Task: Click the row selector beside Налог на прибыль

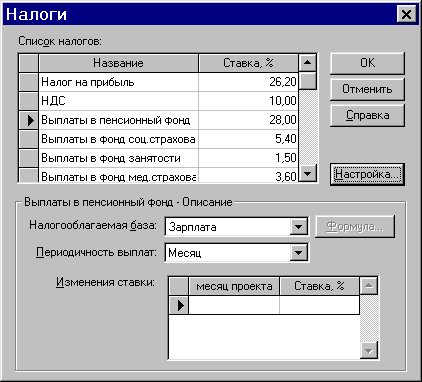Action: point(28,82)
